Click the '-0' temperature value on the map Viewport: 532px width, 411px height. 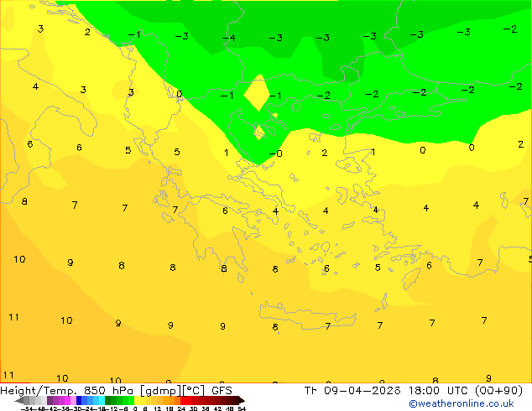click(x=276, y=153)
